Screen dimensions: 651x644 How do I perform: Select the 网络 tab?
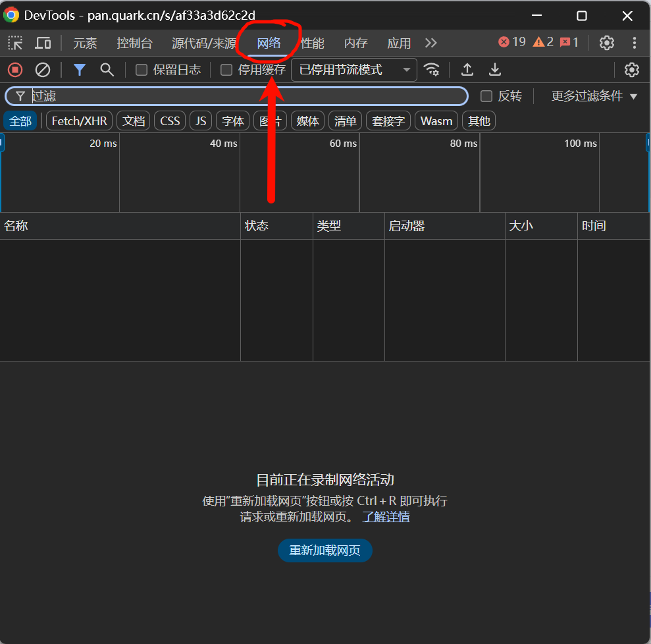(x=269, y=43)
